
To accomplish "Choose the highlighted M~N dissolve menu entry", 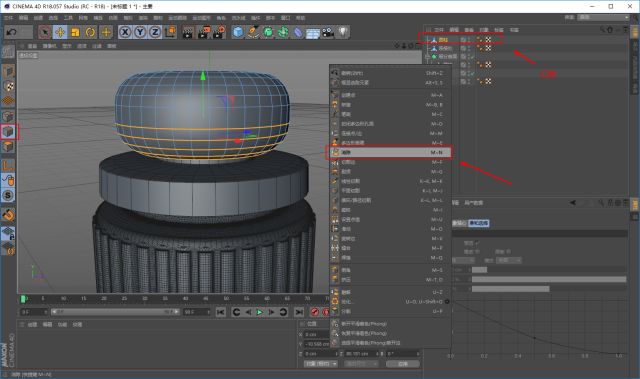I will pyautogui.click(x=389, y=152).
